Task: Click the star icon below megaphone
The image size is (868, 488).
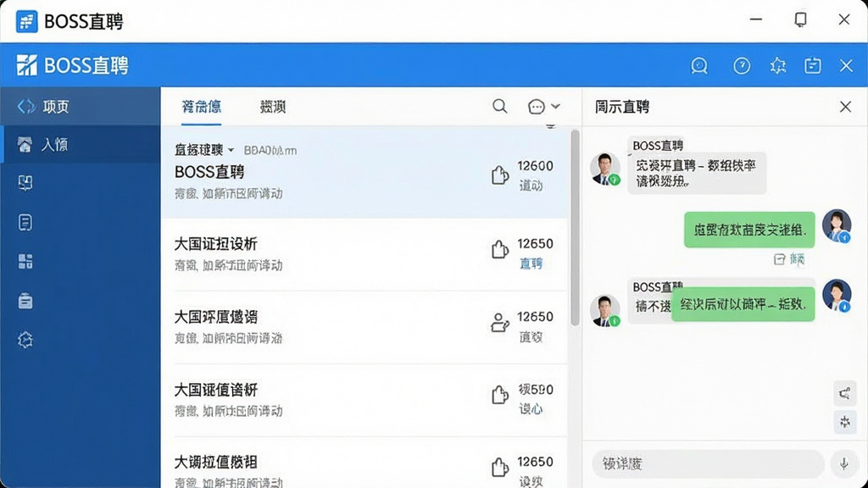Action: (x=845, y=422)
